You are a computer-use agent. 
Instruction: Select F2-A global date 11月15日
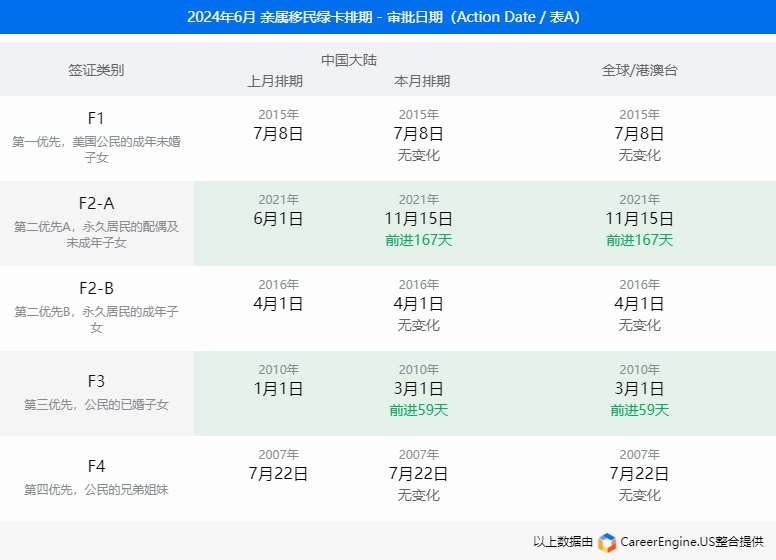639,219
